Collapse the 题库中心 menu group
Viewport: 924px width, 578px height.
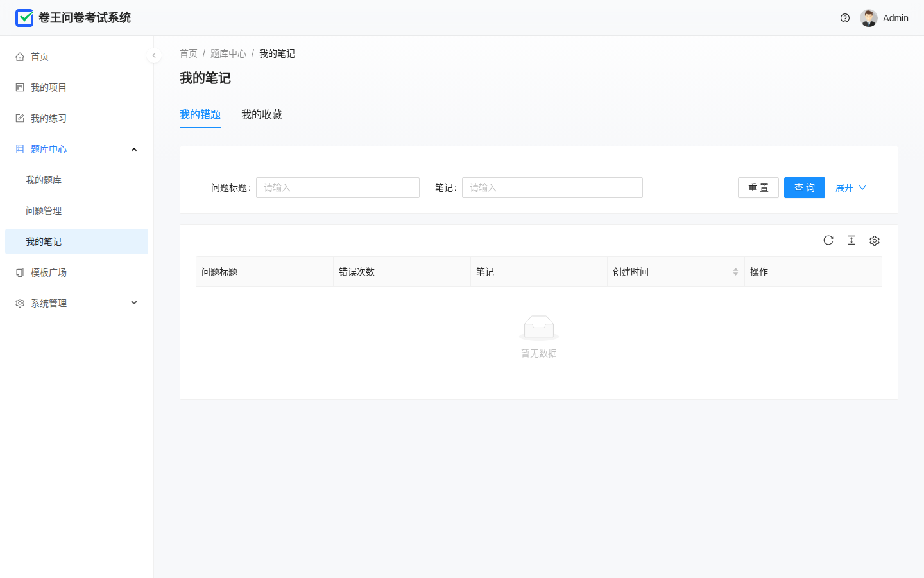77,149
